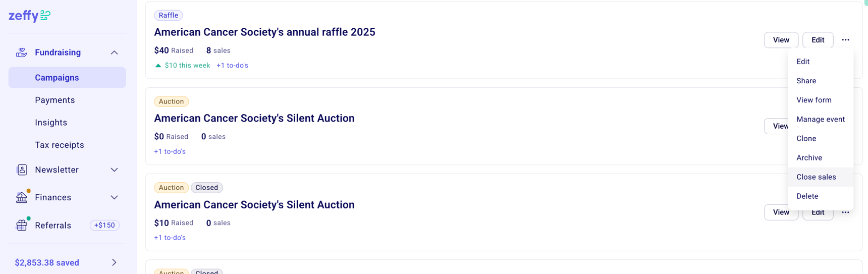This screenshot has width=868, height=274.
Task: Open three-dots menu for closed Silent Auction
Action: [x=845, y=212]
